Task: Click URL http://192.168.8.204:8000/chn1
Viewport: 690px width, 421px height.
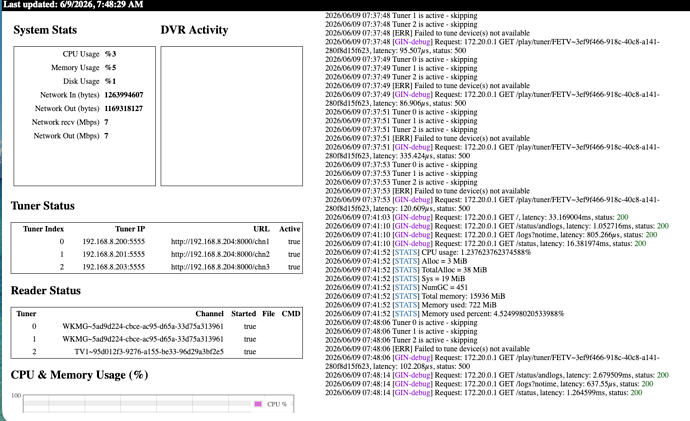Action: 220,242
